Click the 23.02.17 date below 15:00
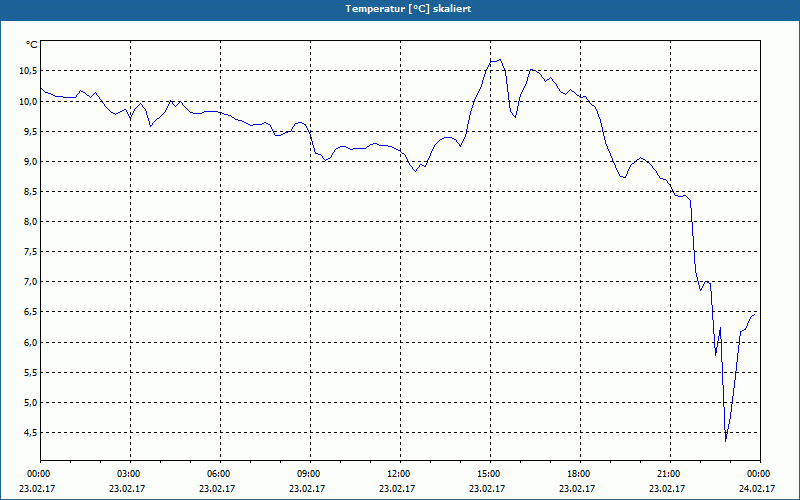The width and height of the screenshot is (800, 500). (x=487, y=489)
